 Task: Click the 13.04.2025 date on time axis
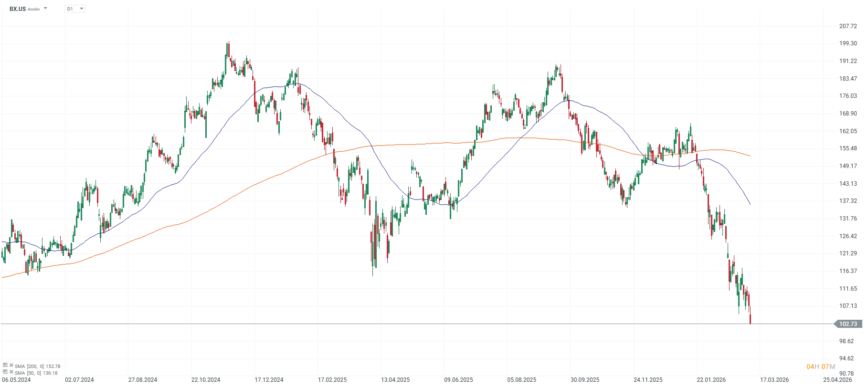coord(395,380)
